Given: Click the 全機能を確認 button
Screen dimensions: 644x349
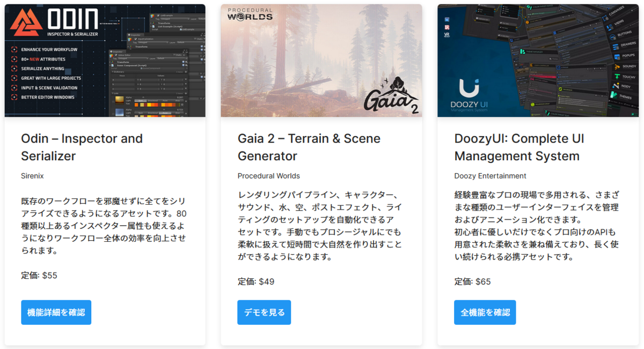Looking at the screenshot, I should coord(485,312).
